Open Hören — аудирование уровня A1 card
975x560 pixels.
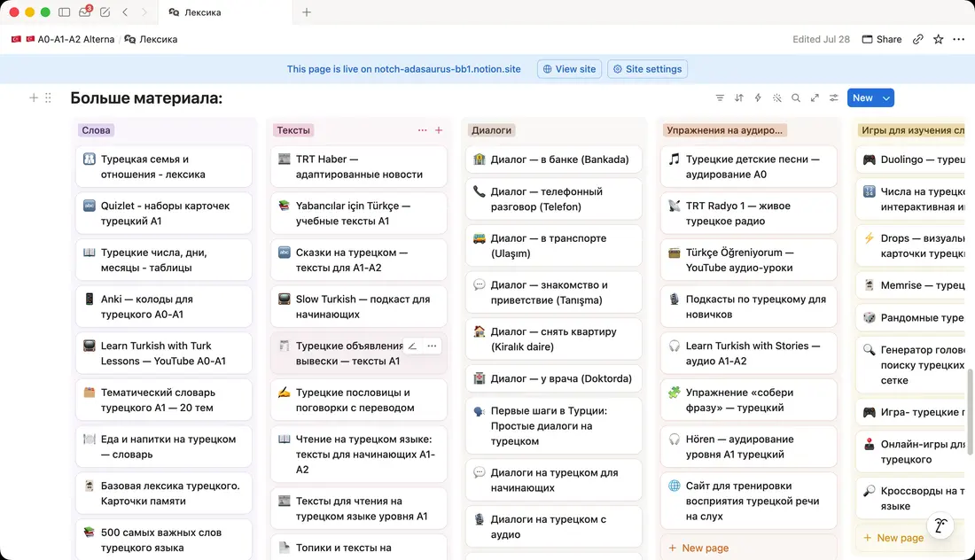pyautogui.click(x=749, y=447)
